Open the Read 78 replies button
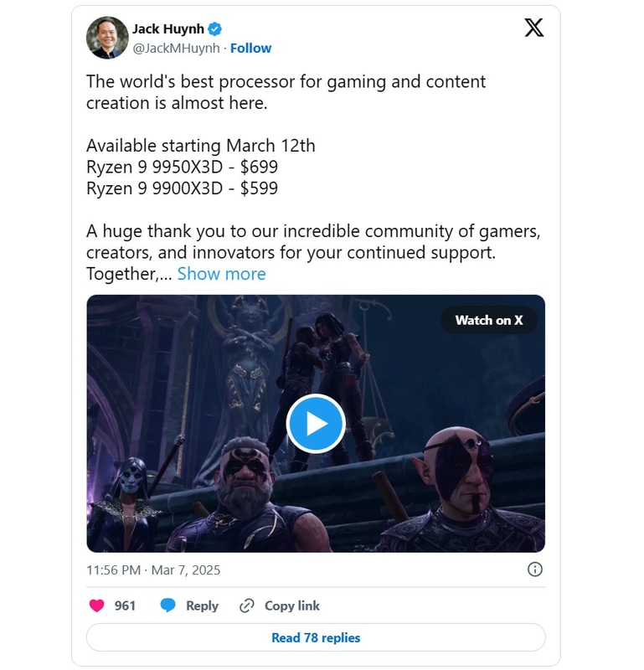This screenshot has height=670, width=644. coord(316,638)
